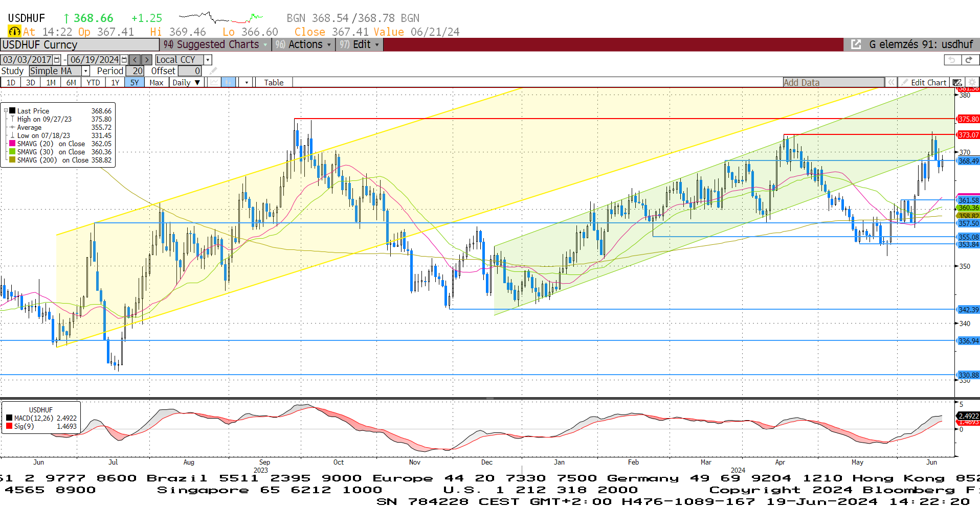980x530 pixels.
Task: Click the 375.80 red price label
Action: coord(968,119)
